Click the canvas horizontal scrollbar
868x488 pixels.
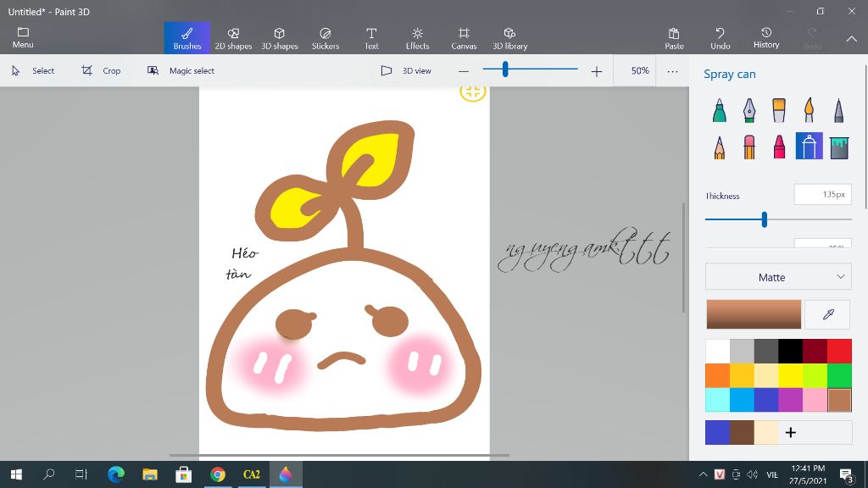tap(339, 455)
